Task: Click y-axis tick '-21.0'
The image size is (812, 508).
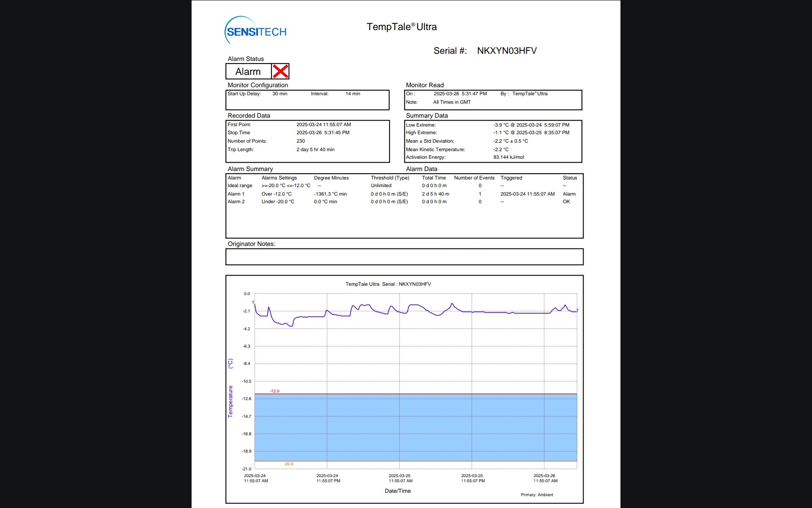Action: tap(247, 469)
